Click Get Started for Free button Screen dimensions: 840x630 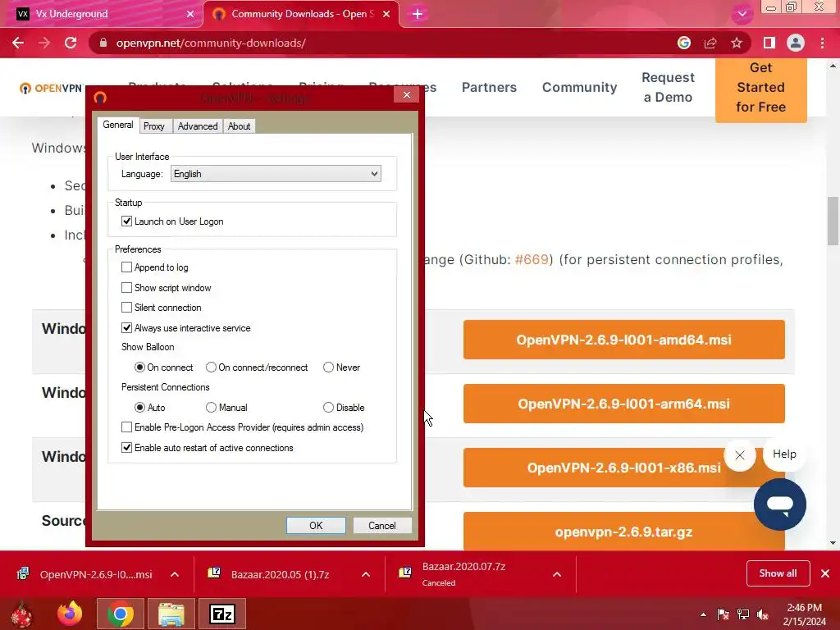pyautogui.click(x=760, y=89)
